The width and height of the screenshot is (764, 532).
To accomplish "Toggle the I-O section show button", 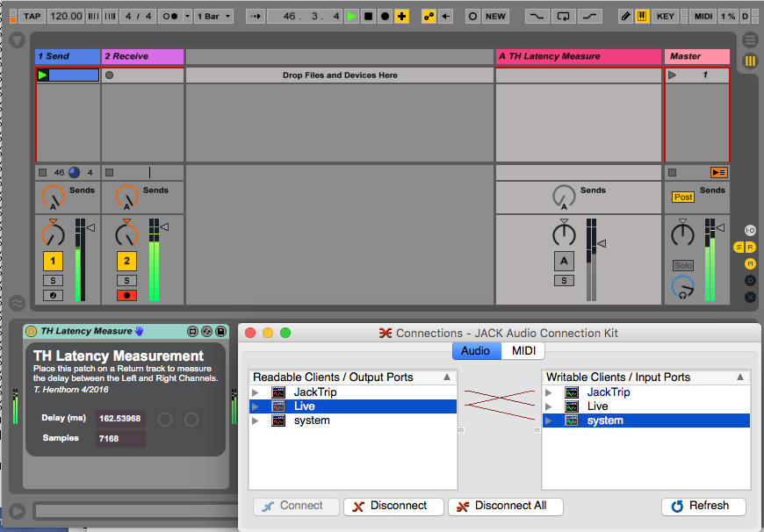I will click(x=750, y=230).
